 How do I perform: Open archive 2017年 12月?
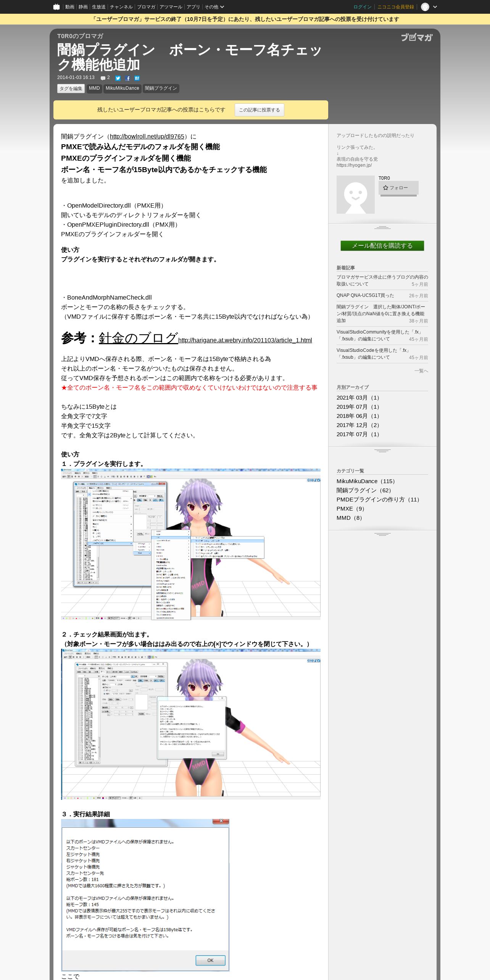tap(359, 425)
